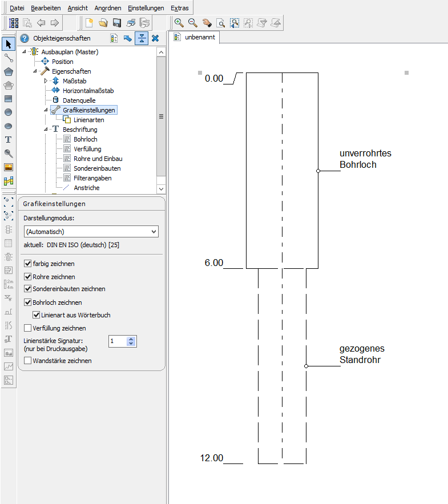The height and width of the screenshot is (504, 448).
Task: Select the arrow pointer tool
Action: point(9,45)
